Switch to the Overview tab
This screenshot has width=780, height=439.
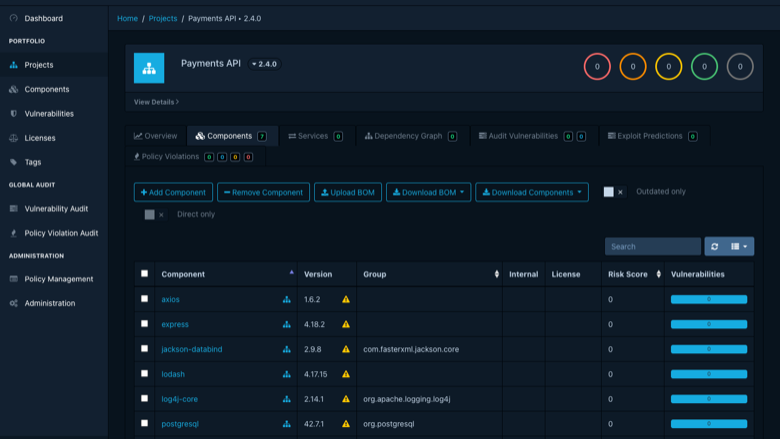[x=156, y=136]
